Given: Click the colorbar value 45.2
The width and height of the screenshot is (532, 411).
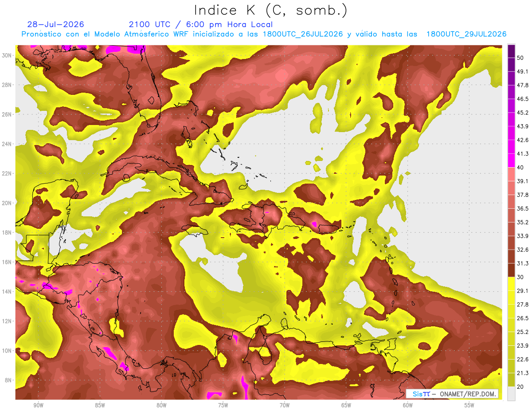Looking at the screenshot, I should click(x=523, y=113).
